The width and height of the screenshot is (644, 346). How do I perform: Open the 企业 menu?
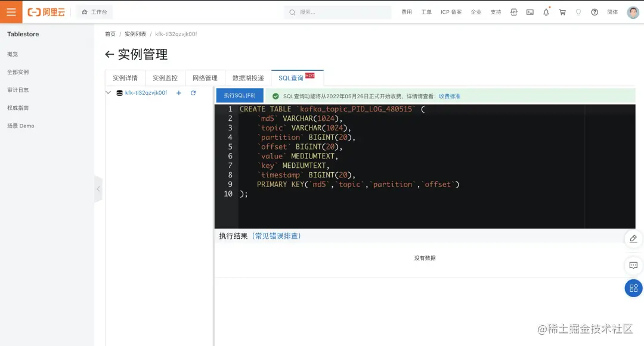(x=476, y=13)
